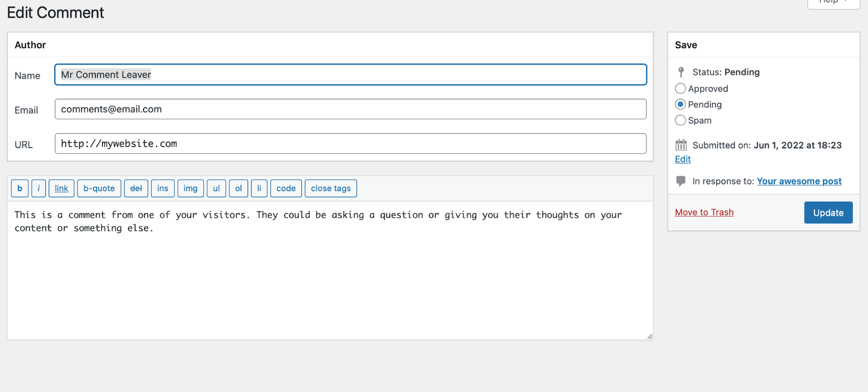Screen dimensions: 868x392
Task: Click the ul unordered list button
Action: click(216, 188)
